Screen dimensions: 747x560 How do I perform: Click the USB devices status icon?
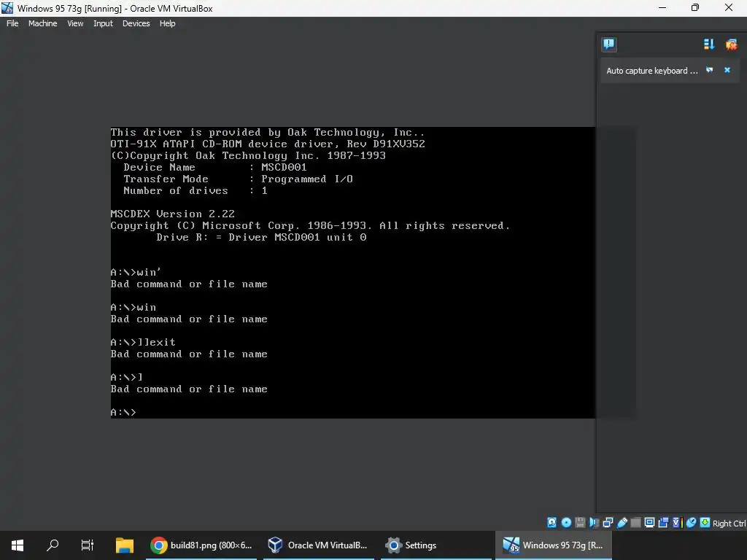pos(622,523)
